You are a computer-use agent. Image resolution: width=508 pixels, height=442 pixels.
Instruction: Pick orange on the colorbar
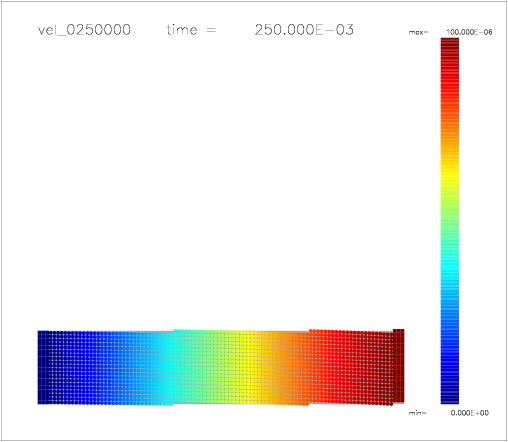[x=450, y=140]
